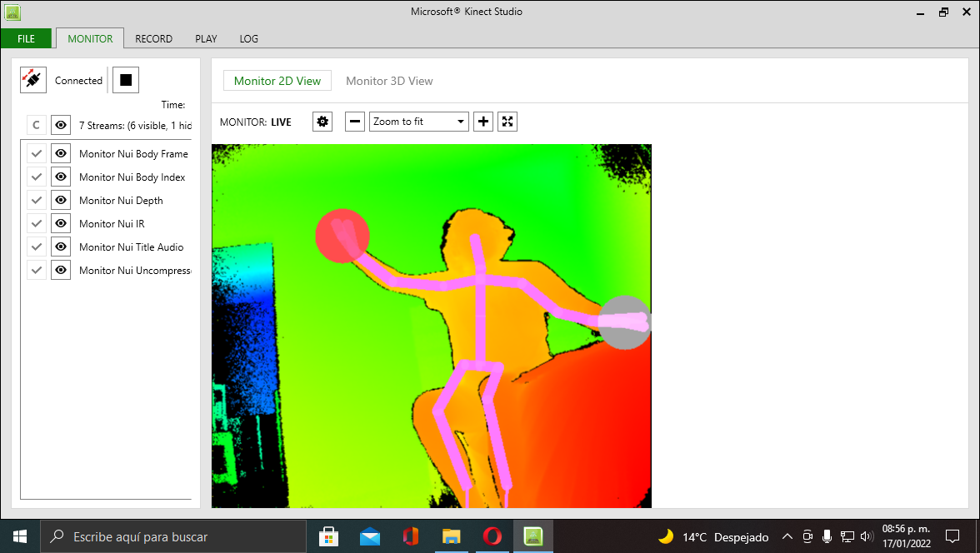Open monitor settings gear icon
This screenshot has height=553, width=980.
point(322,122)
